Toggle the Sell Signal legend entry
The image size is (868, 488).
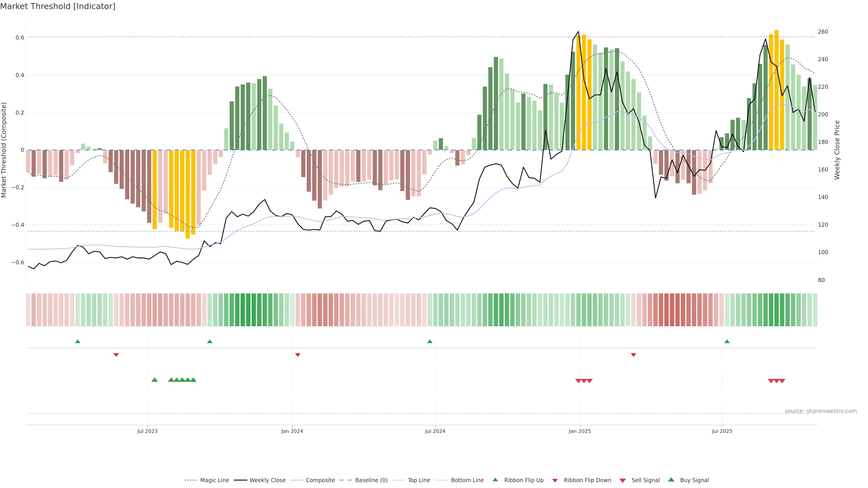point(645,480)
